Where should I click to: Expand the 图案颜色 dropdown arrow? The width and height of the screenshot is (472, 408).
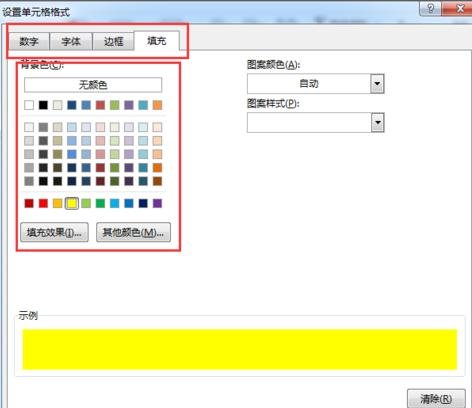point(377,83)
